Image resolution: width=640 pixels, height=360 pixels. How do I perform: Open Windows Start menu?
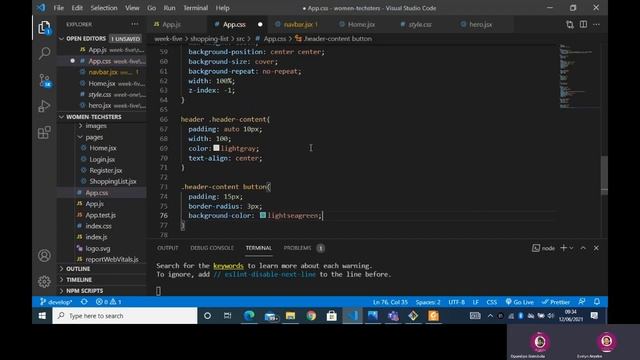[42, 316]
